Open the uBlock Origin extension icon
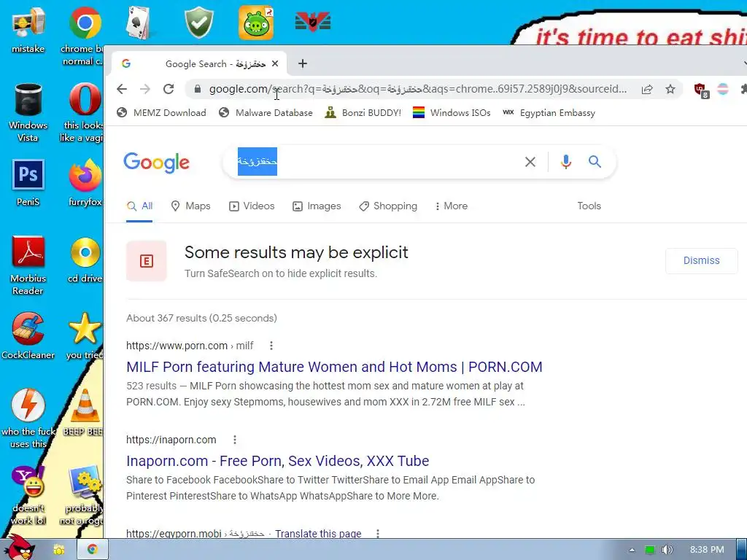The image size is (747, 560). [701, 90]
